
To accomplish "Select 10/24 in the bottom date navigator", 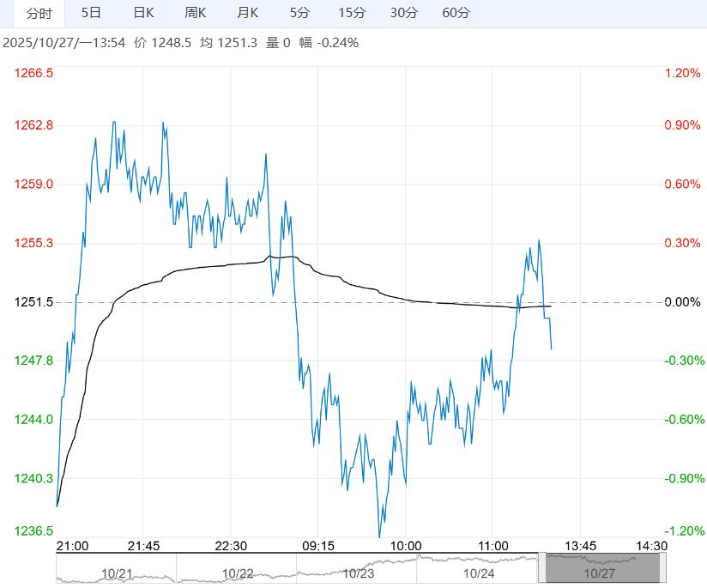I will pyautogui.click(x=478, y=570).
